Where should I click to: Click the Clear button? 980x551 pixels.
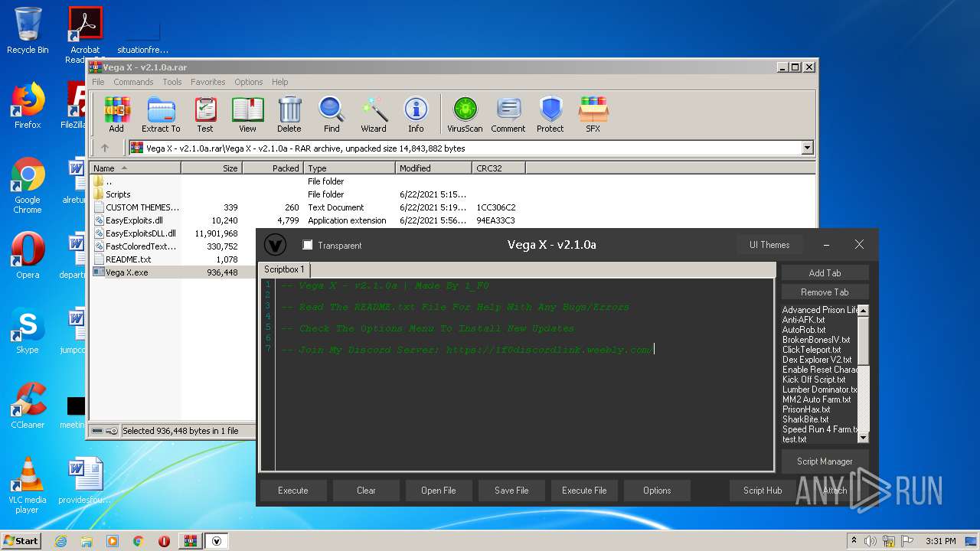(366, 491)
